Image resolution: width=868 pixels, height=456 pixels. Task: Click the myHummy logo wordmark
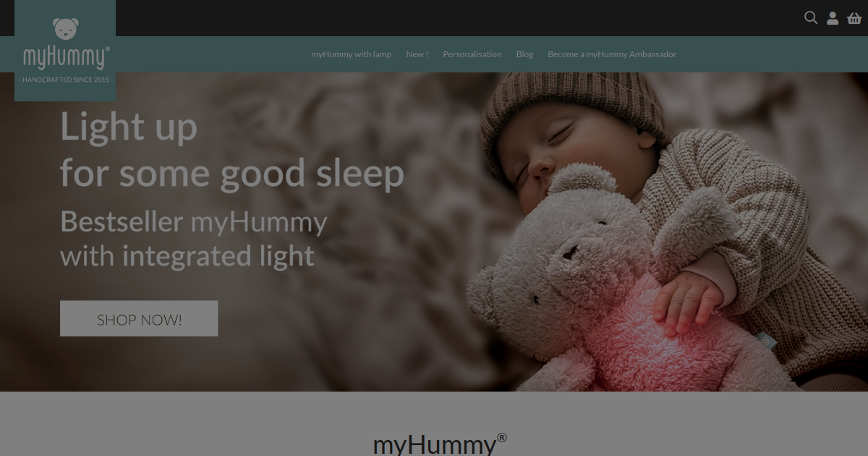[x=66, y=57]
